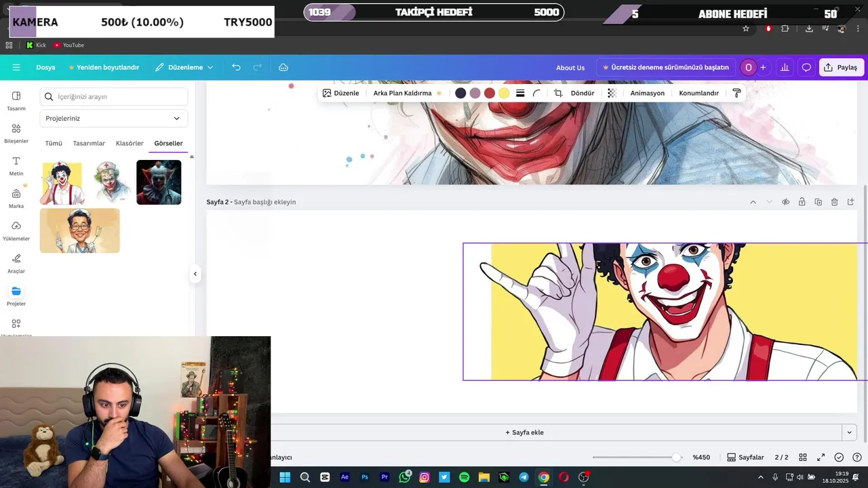Move Sayfa 2 up with chevron
The height and width of the screenshot is (488, 868).
point(753,202)
